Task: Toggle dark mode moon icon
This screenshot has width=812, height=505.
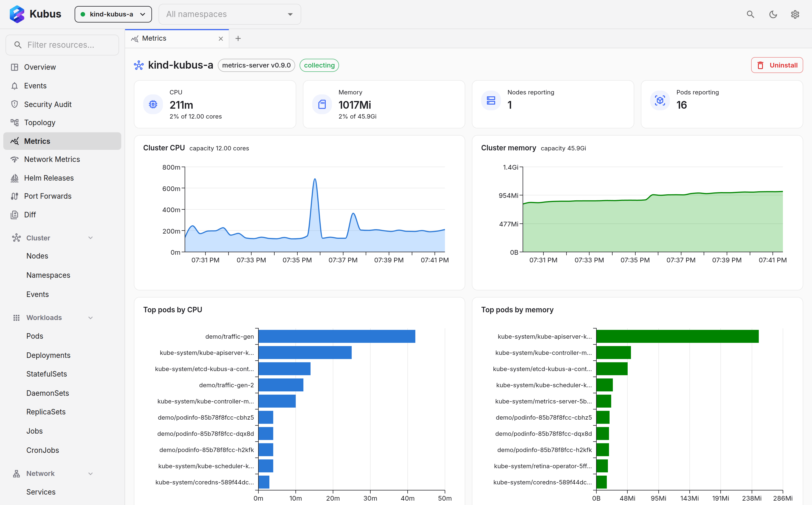Action: coord(773,14)
